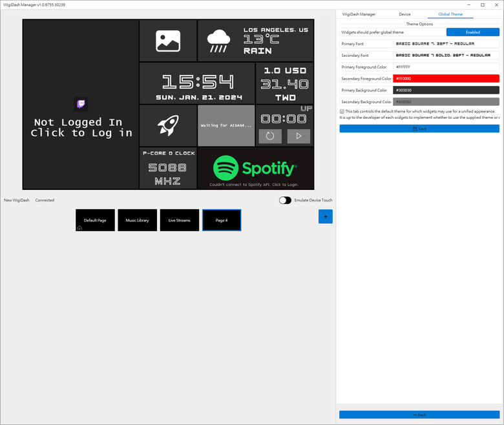Click the Los Angeles, US weather text
This screenshot has width=504, height=425.
tap(275, 30)
